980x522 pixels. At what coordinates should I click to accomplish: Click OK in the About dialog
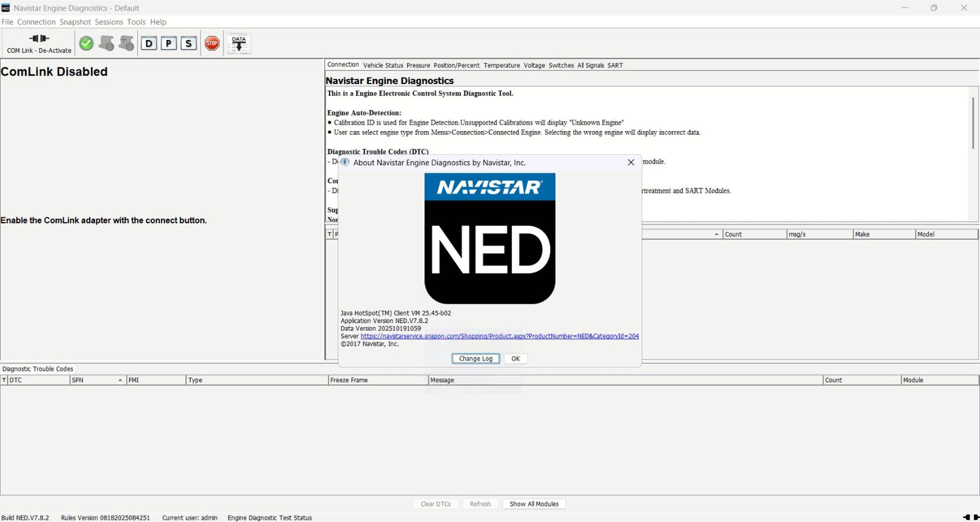(x=515, y=358)
